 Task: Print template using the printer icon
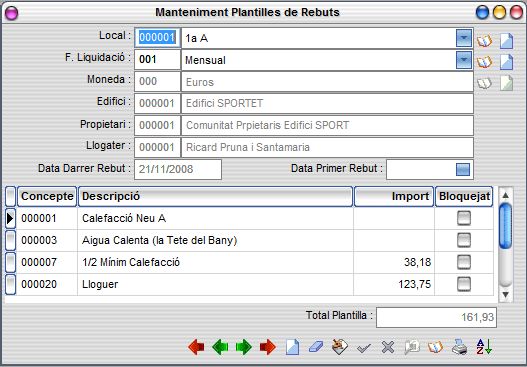pos(459,346)
